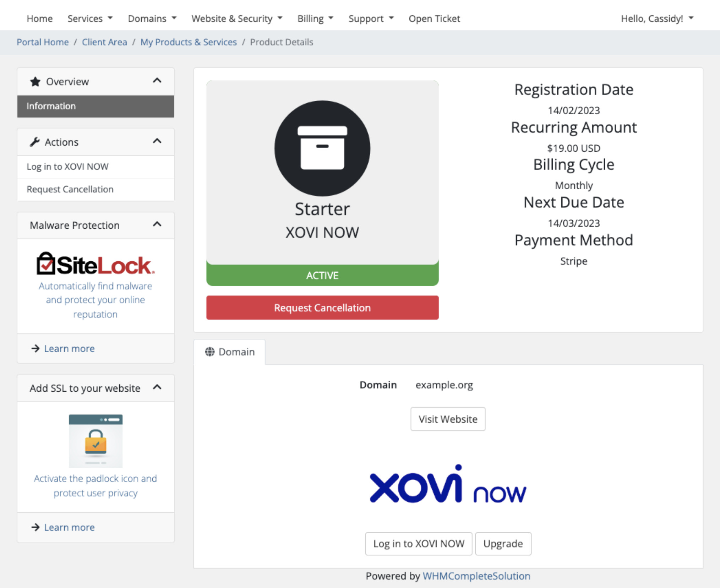This screenshot has height=588, width=720.
Task: Go to Home in the navigation bar
Action: point(39,18)
